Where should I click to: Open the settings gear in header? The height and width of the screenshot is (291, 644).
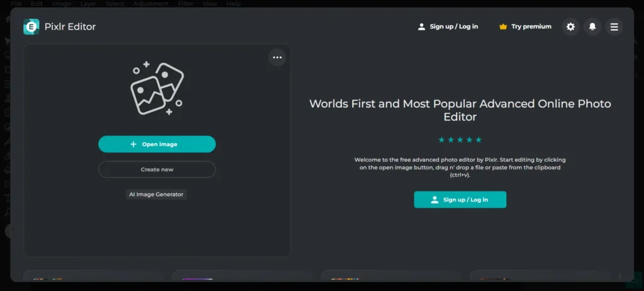click(x=570, y=26)
